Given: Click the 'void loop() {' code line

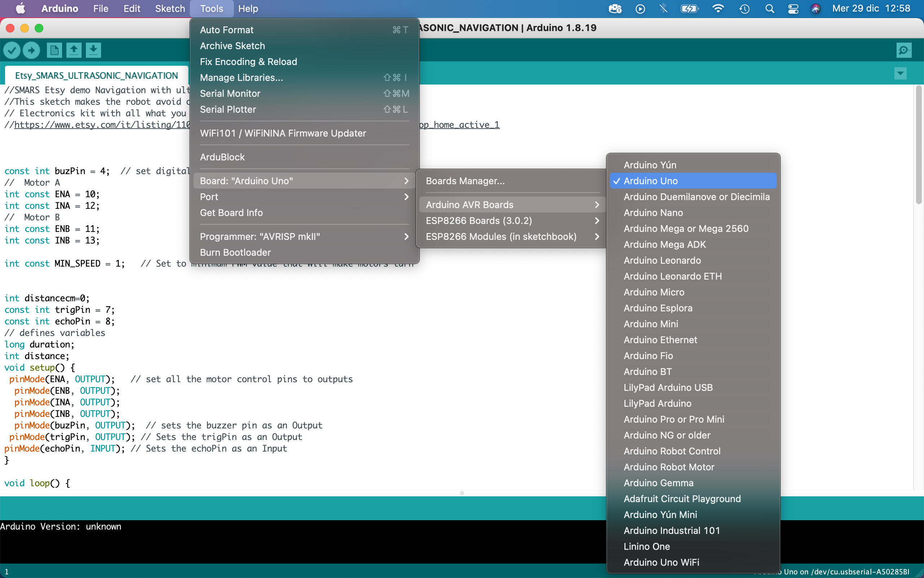Looking at the screenshot, I should (37, 483).
